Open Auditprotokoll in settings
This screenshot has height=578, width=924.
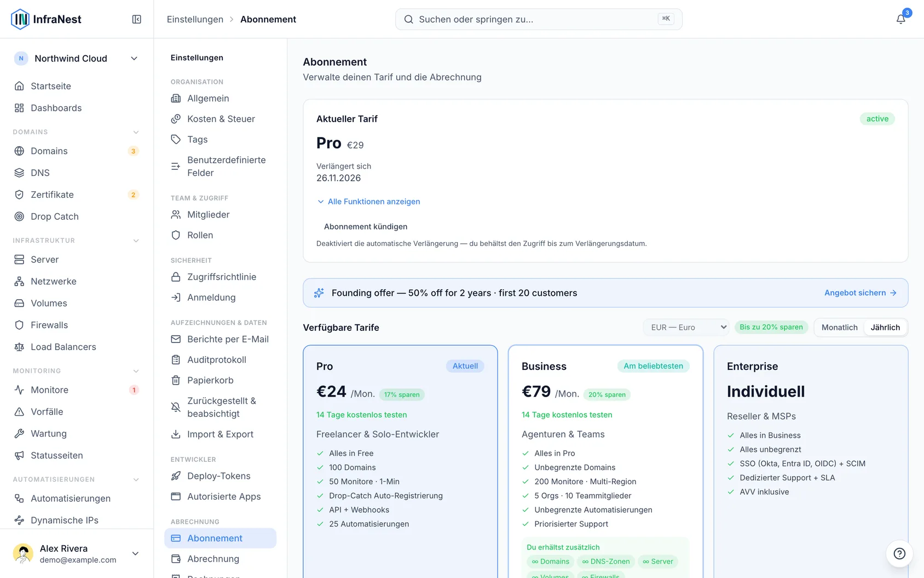pos(220,360)
